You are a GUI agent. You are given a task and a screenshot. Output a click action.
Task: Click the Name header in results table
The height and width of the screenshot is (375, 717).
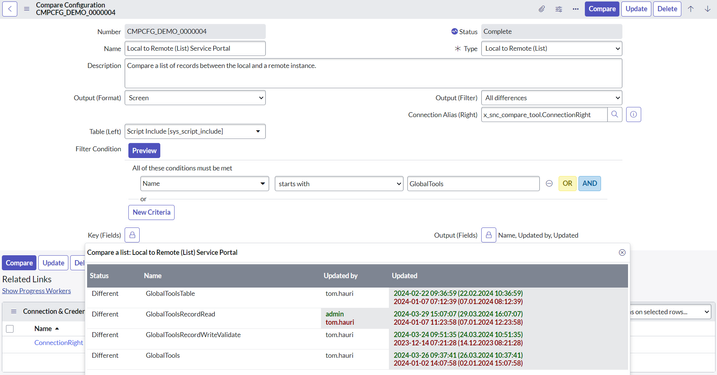click(153, 276)
